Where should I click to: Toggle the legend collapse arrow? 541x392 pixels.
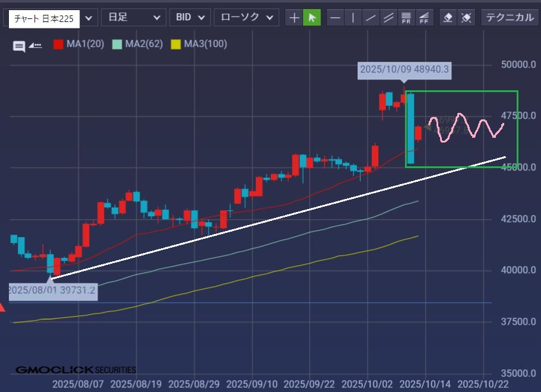coord(36,45)
